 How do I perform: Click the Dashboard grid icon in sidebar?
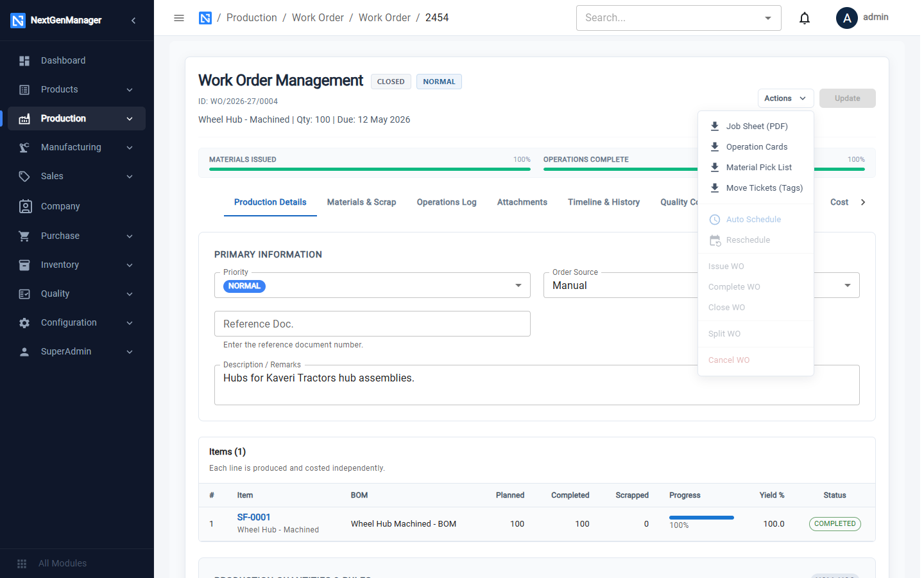24,60
